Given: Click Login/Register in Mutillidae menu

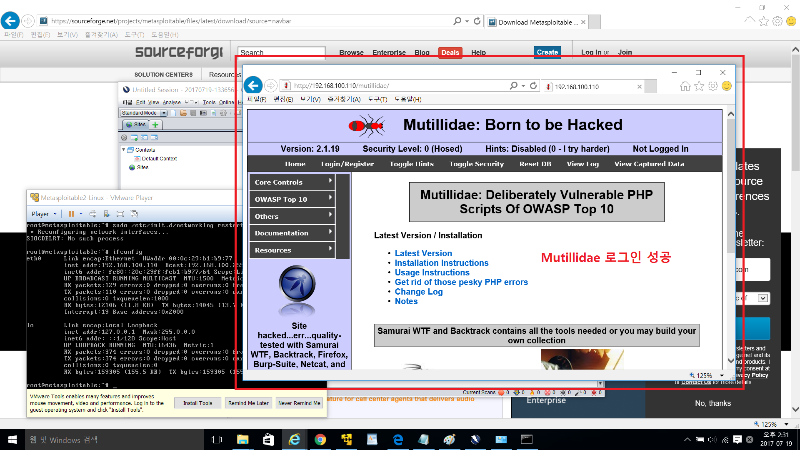Looking at the screenshot, I should point(347,164).
